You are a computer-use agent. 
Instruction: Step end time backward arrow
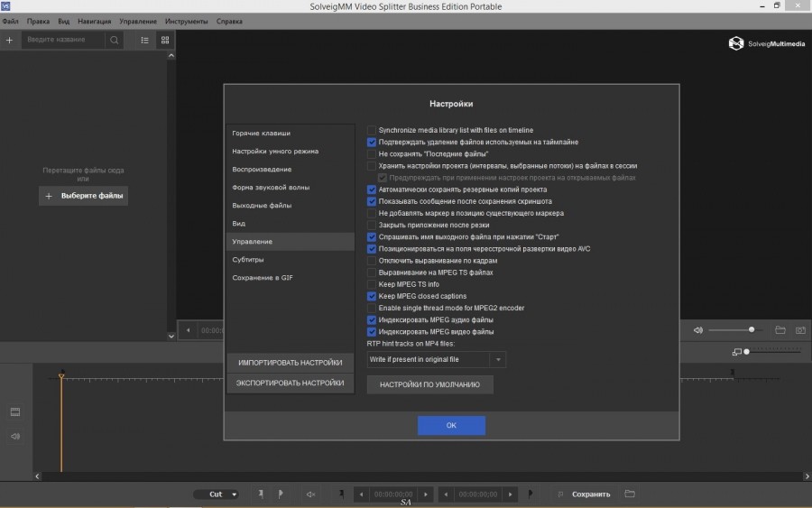click(446, 494)
